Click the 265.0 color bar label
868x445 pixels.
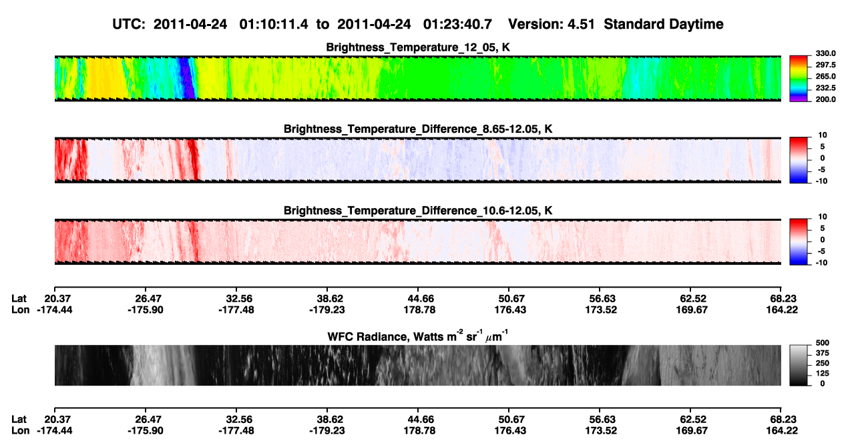(825, 77)
